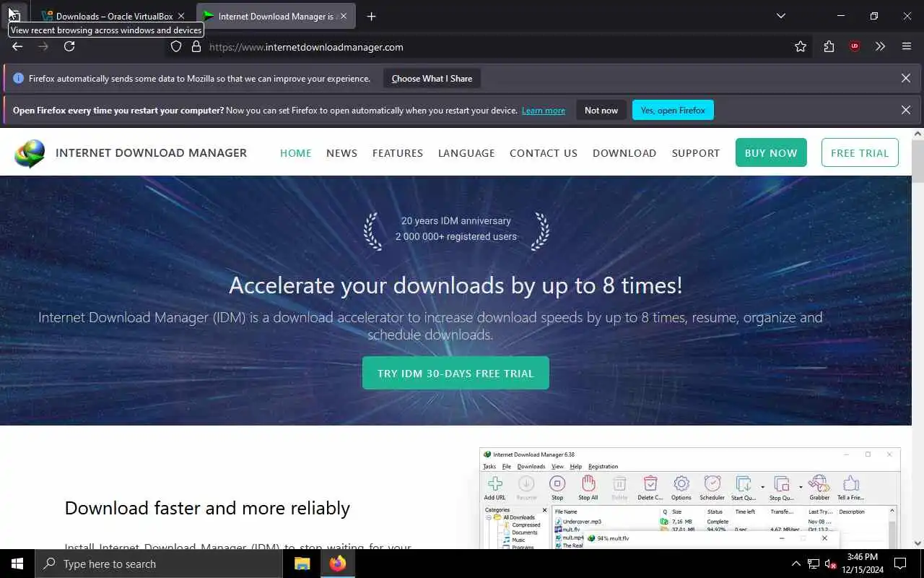Click the IDM globe logo icon
This screenshot has height=578, width=924.
(x=30, y=153)
